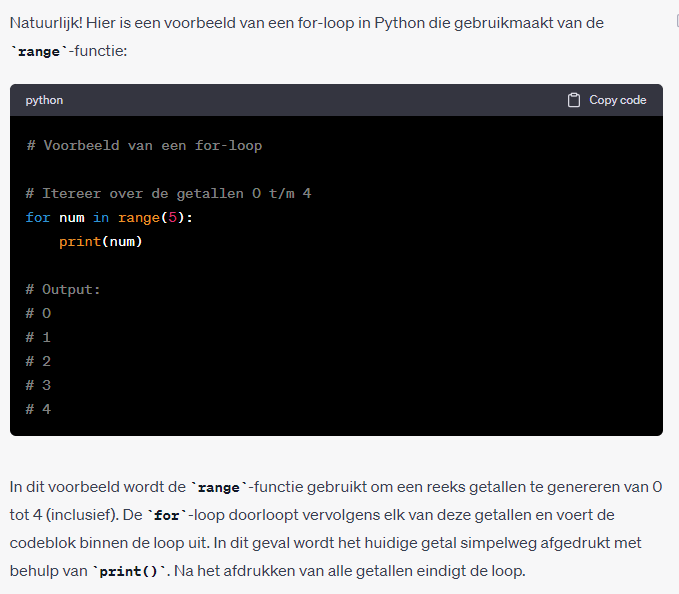Click the orange 'range' function in code
Viewport: 679px width, 594px height.
pos(139,217)
